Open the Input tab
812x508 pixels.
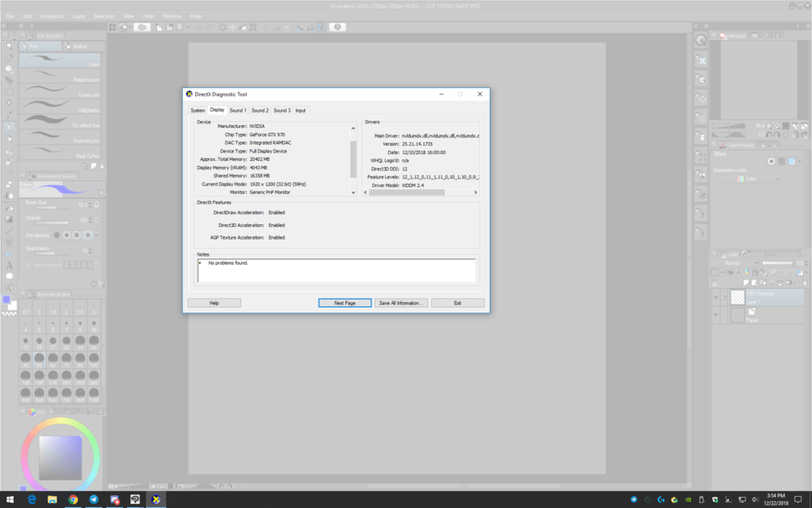point(300,110)
